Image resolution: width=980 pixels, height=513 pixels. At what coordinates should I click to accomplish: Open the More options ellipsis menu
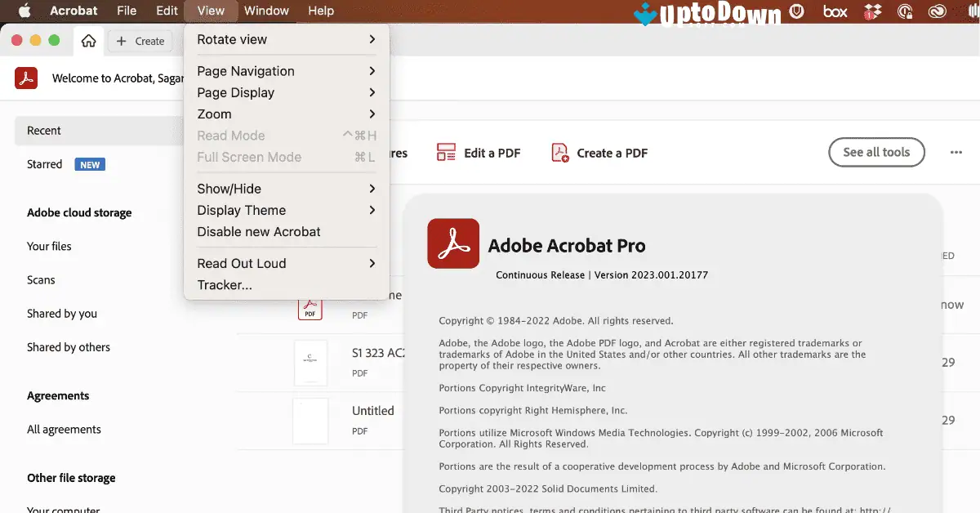coord(955,152)
